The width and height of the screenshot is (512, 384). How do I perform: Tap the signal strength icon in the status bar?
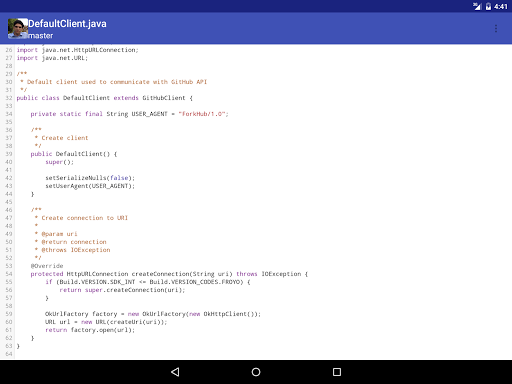point(477,6)
